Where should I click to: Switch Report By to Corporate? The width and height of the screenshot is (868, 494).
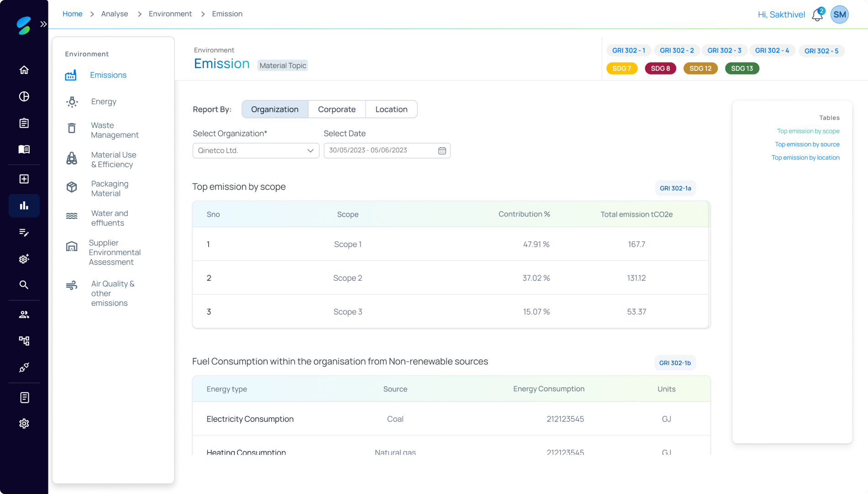[x=337, y=109]
